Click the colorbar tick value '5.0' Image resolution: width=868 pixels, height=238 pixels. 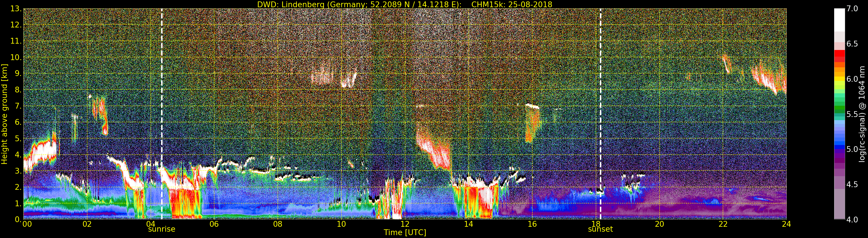(852, 149)
